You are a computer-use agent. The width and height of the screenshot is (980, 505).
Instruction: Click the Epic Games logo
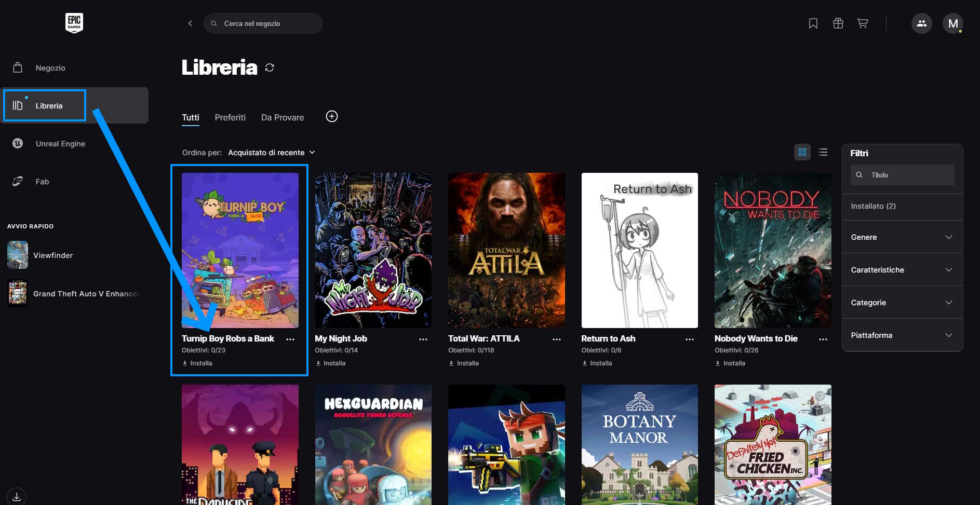(74, 23)
